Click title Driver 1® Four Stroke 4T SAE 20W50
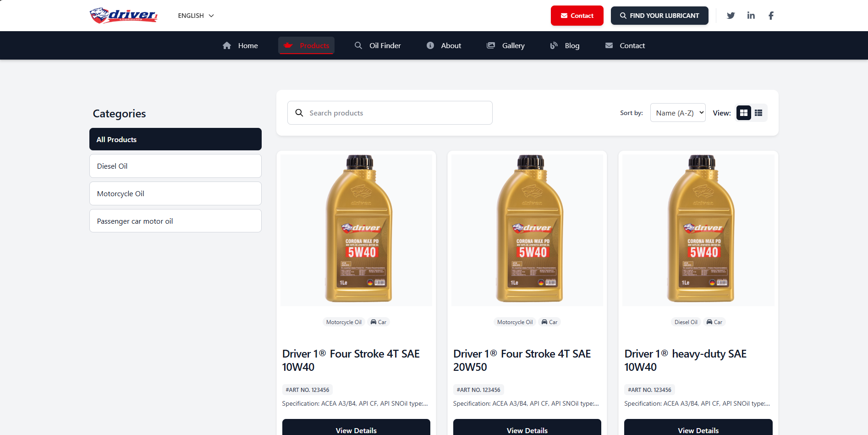868x435 pixels. coord(522,360)
